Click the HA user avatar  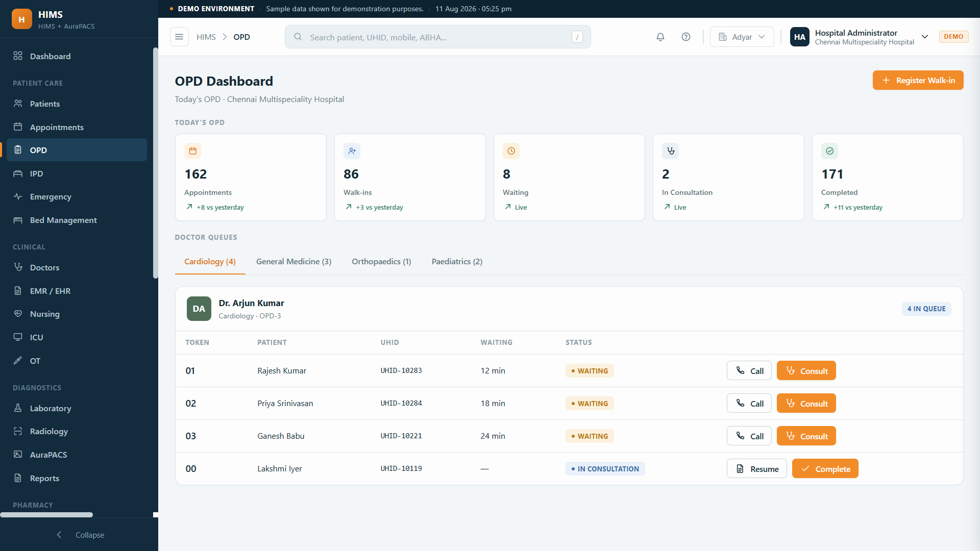tap(799, 37)
